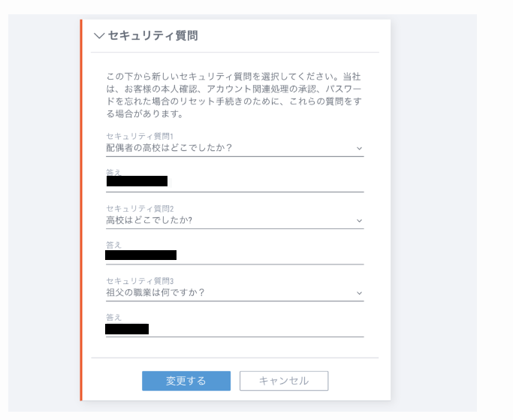Click the セキュリティ質問3 field label
Image resolution: width=513 pixels, height=420 pixels.
pos(140,281)
